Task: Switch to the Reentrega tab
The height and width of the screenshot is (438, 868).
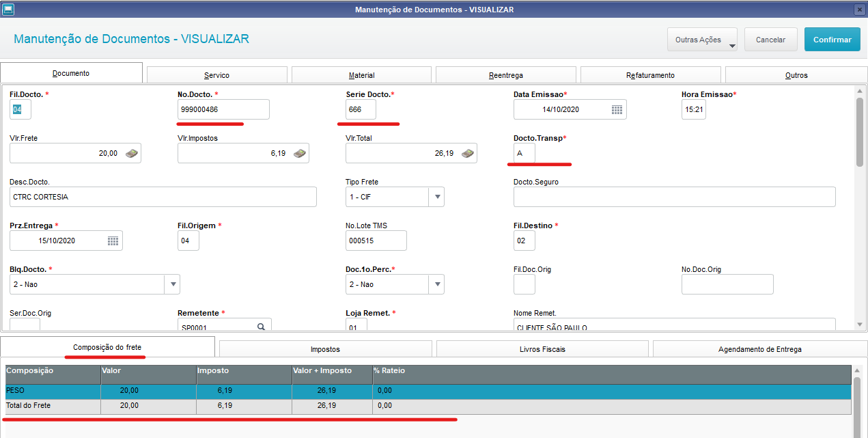Action: (x=506, y=75)
